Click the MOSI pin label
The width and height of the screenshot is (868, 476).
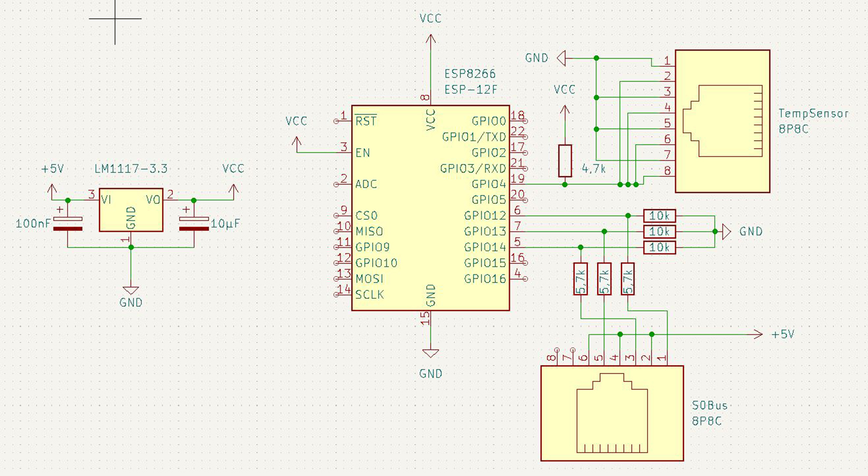click(x=369, y=279)
